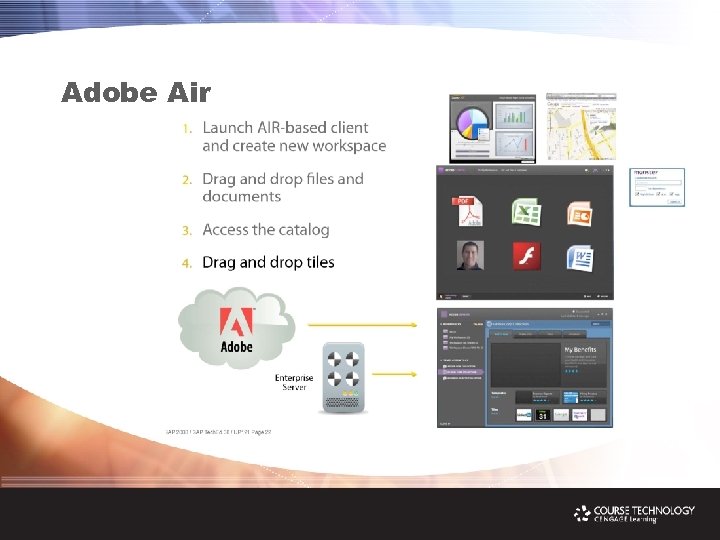This screenshot has width=720, height=540.
Task: Click the "Enterprise Server" label
Action: coord(294,382)
